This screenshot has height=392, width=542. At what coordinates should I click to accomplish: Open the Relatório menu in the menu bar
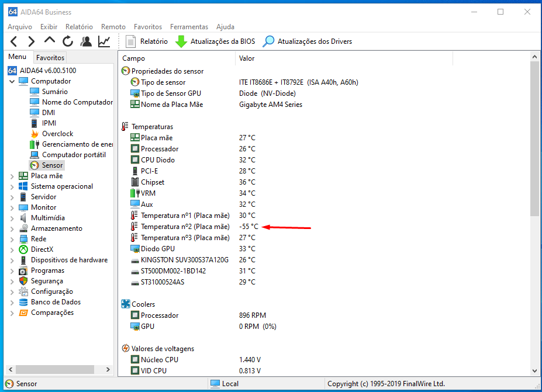point(79,27)
